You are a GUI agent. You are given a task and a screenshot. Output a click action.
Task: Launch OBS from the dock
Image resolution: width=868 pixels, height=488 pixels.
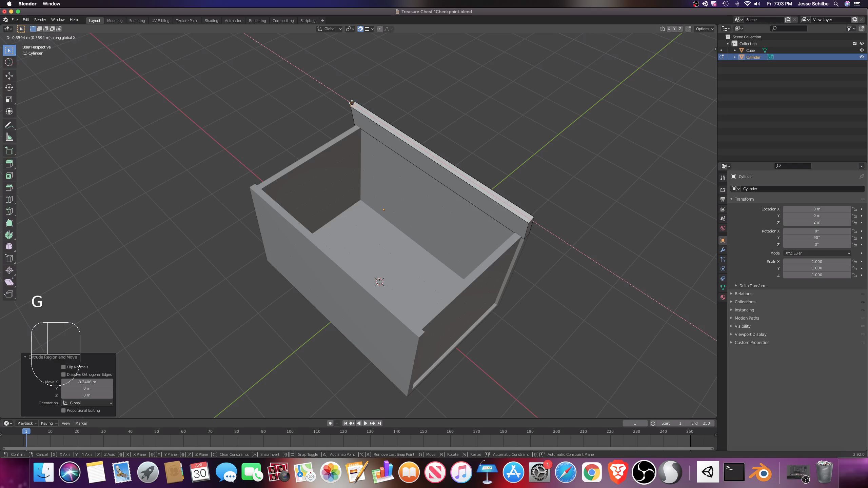coord(644,472)
